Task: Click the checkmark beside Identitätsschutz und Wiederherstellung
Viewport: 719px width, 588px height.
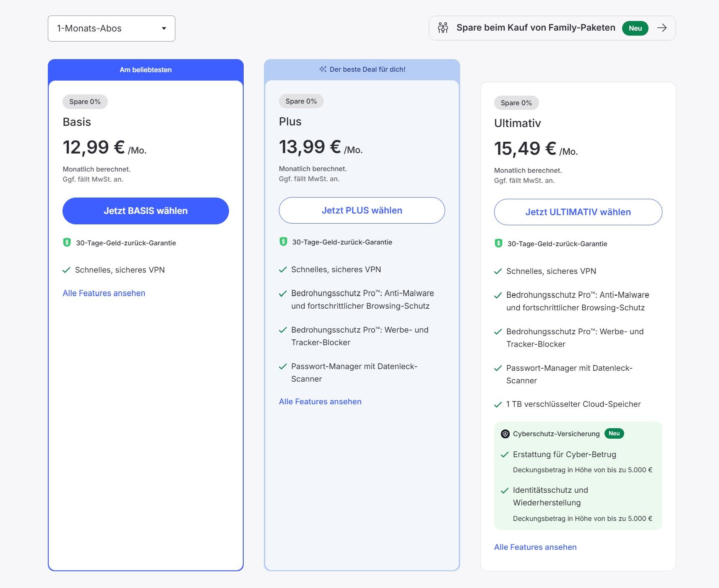Action: pos(505,490)
